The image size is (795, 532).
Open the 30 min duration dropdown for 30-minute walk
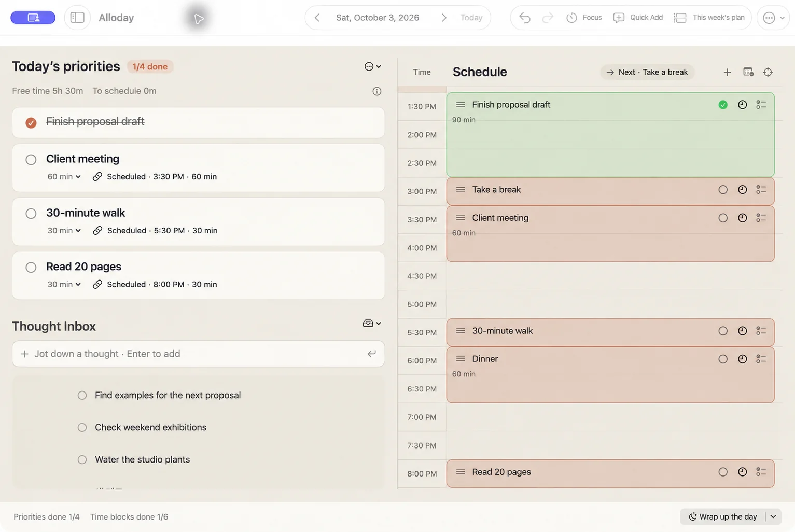pos(64,231)
